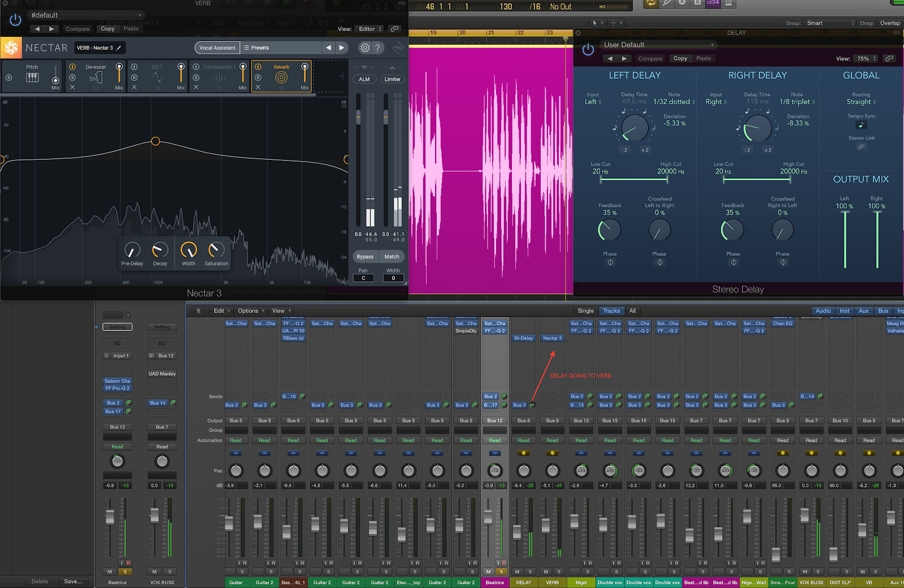This screenshot has height=588, width=904.
Task: Click the link icon in Nectar plugin header
Action: coord(394,29)
